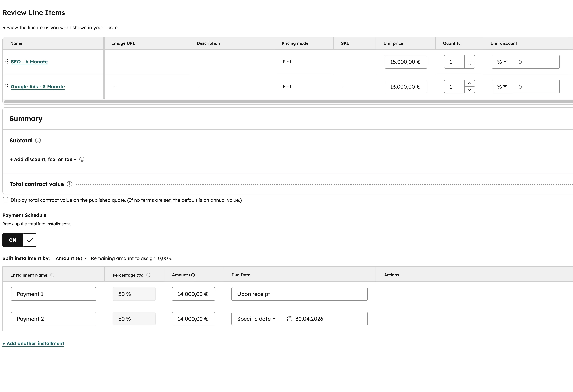Decrement Google Ads quantity with the down arrow
Screen dimensions: 573x392
469,90
